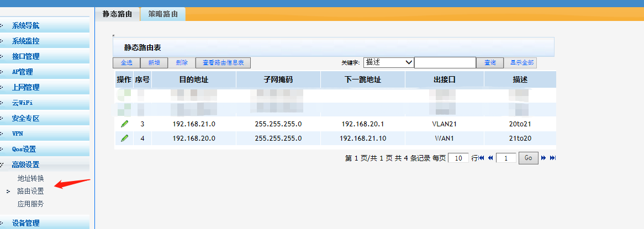
Task: Focus keyword search input field
Action: [x=445, y=62]
